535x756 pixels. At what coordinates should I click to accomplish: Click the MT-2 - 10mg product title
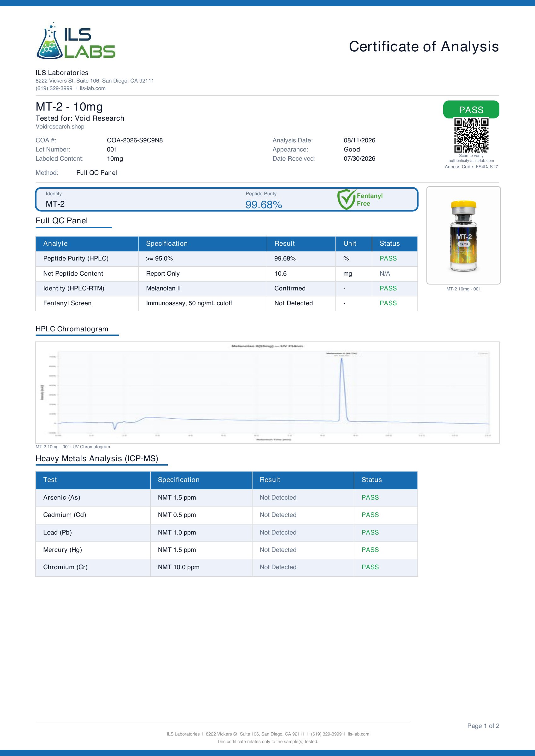pos(69,107)
